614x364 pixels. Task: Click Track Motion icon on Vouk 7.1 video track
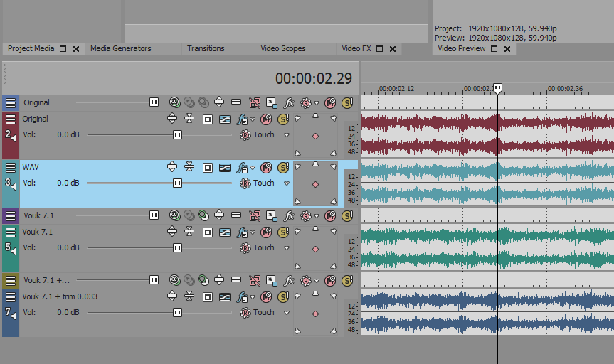pos(272,215)
